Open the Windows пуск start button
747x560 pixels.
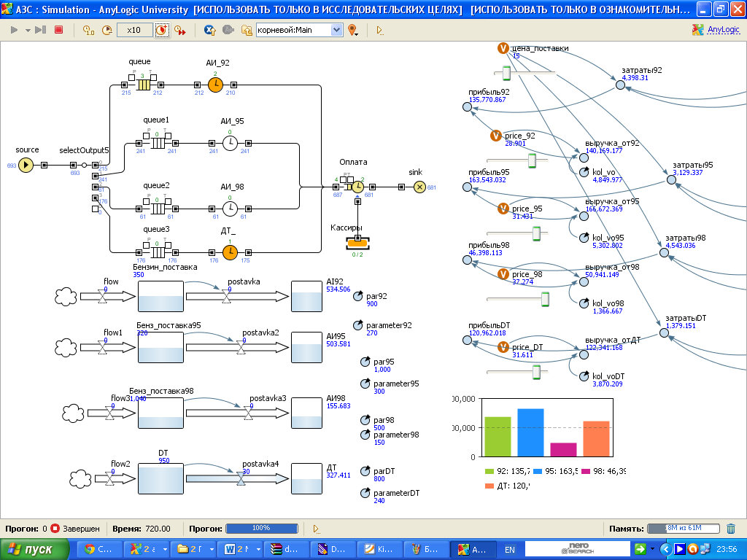pos(34,550)
